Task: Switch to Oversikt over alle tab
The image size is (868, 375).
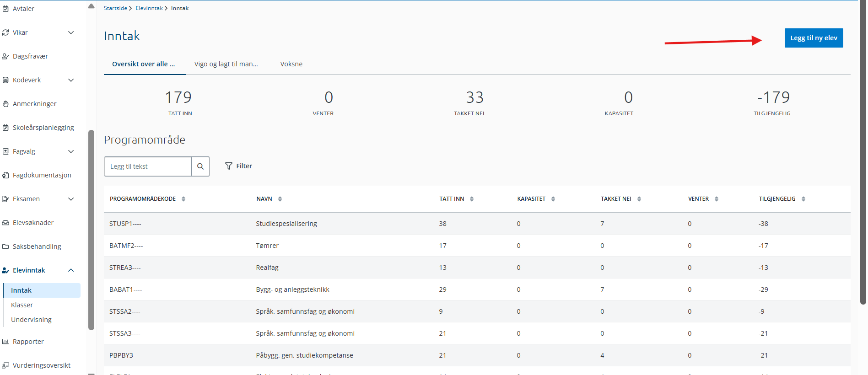Action: [x=144, y=64]
